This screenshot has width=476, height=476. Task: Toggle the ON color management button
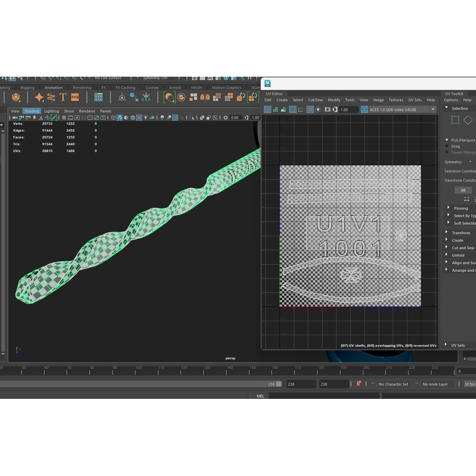click(364, 109)
